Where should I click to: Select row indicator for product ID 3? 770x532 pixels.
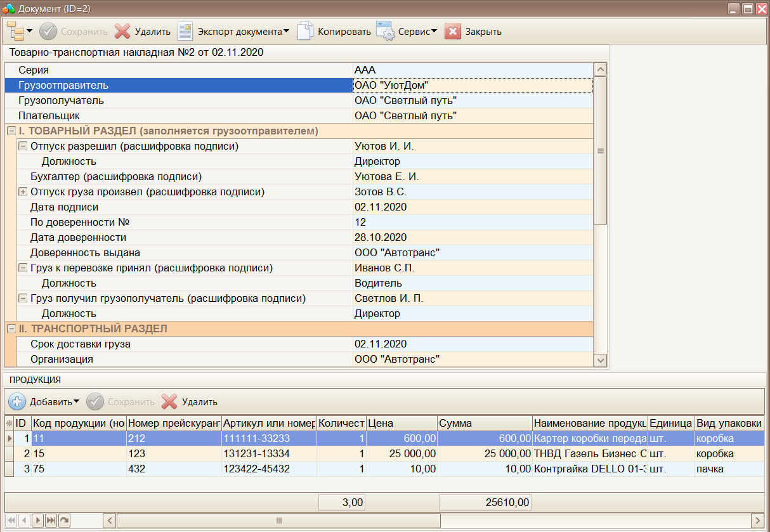(x=9, y=469)
